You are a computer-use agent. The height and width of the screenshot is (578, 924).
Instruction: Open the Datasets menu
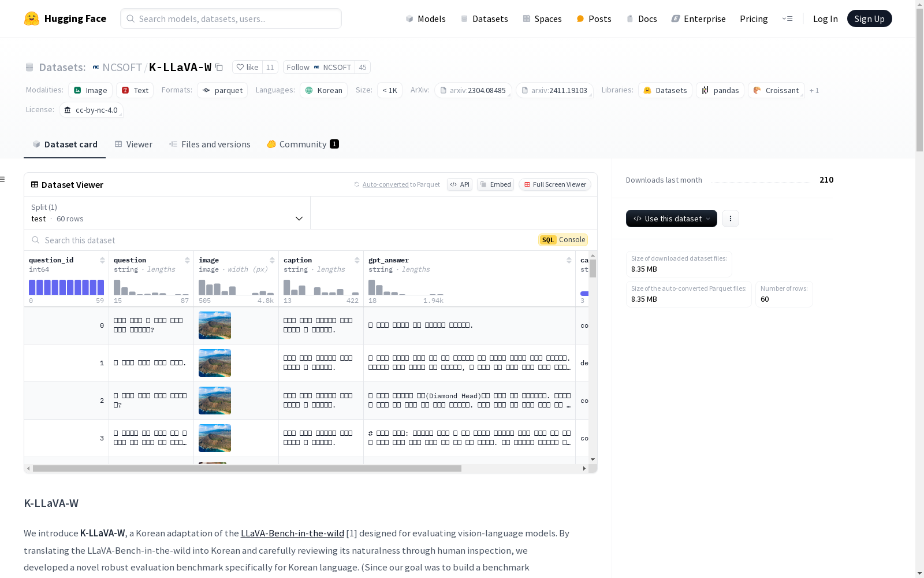484,18
